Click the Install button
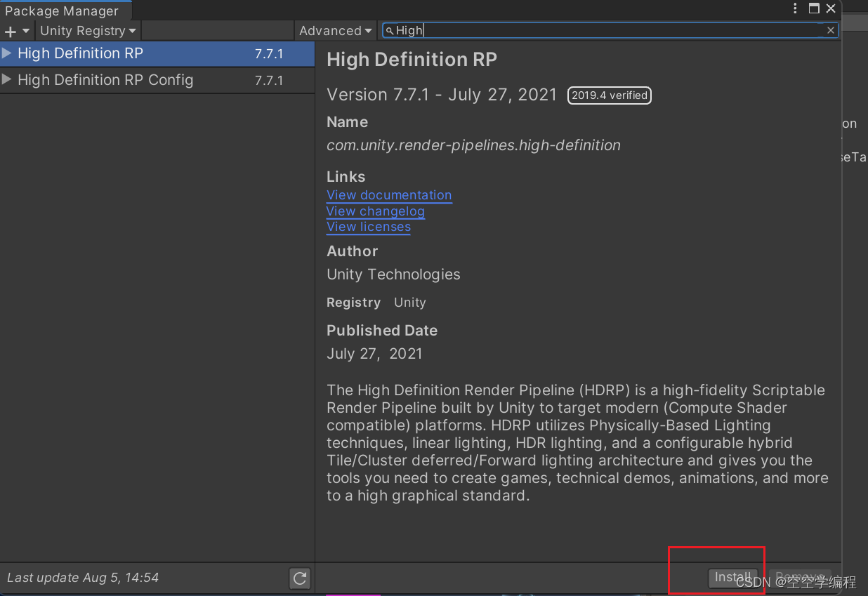 point(732,577)
